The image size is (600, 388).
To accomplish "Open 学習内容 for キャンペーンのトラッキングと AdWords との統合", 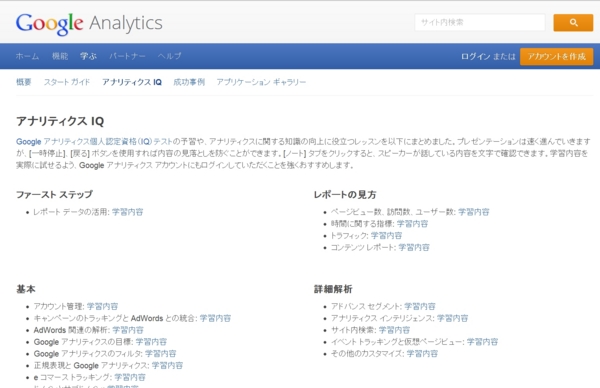I will point(215,318).
